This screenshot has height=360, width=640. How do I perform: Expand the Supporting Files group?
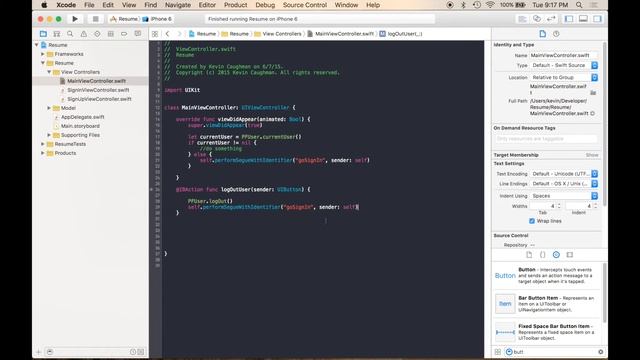pyautogui.click(x=49, y=135)
